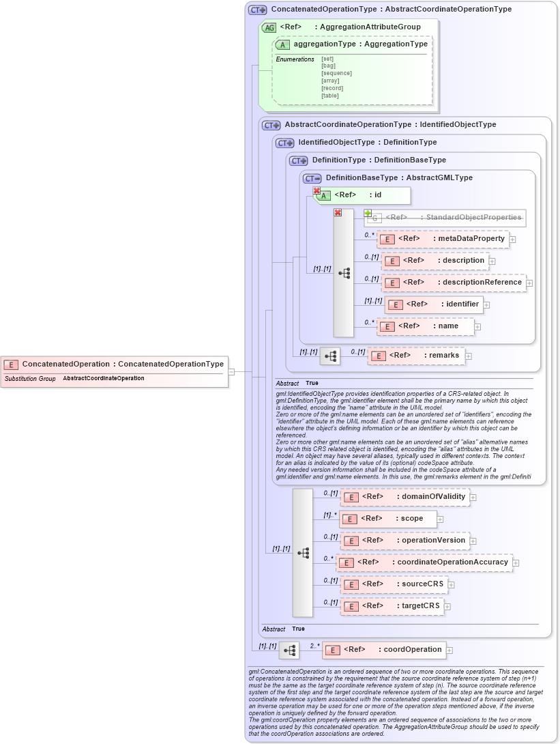Expand the operationVersion element

(x=473, y=541)
